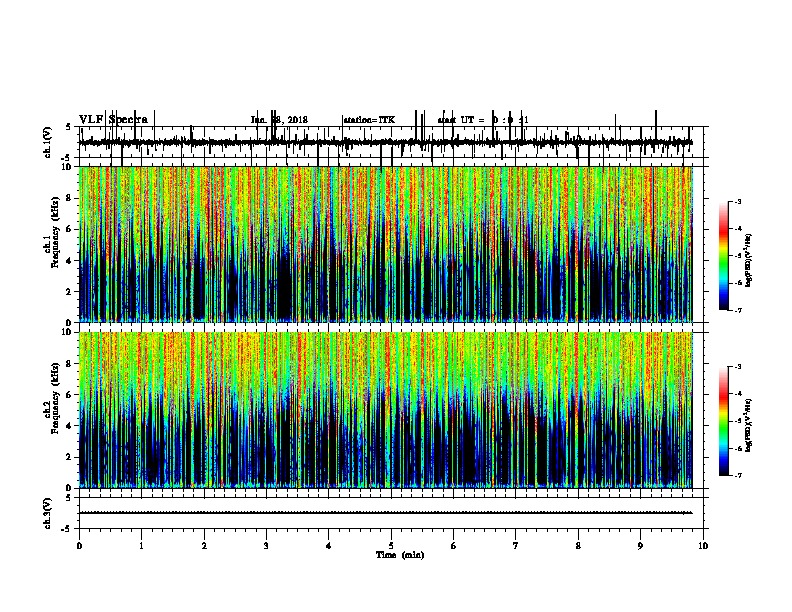The width and height of the screenshot is (792, 612).
Task: Click the ch.2 spectrogram panel
Action: pyautogui.click(x=386, y=410)
